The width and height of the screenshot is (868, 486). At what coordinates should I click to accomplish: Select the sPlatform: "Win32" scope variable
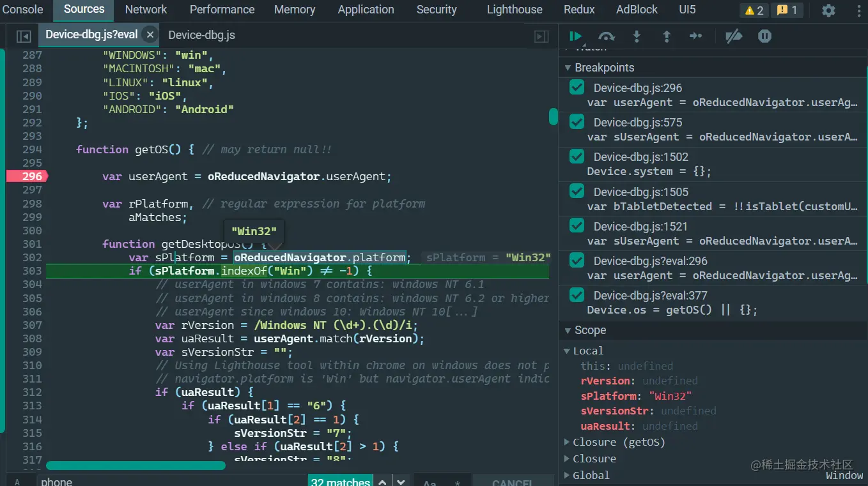[x=636, y=396]
